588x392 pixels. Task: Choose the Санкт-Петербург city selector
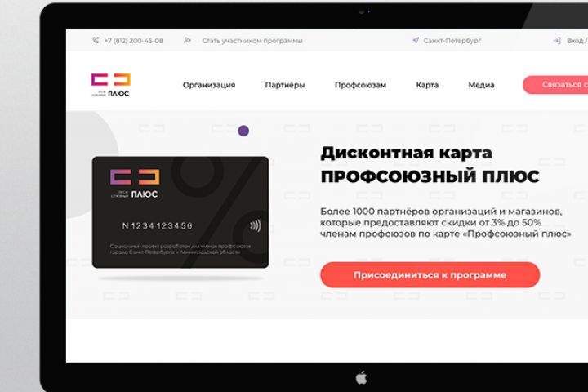pyautogui.click(x=452, y=41)
